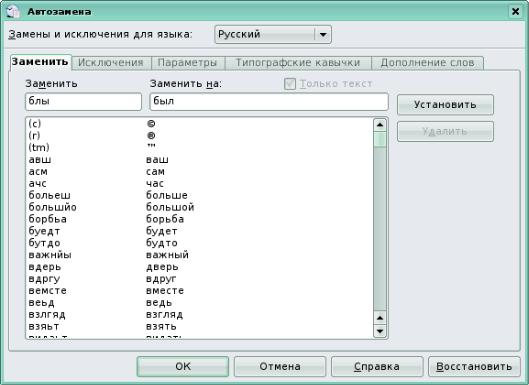The image size is (529, 385).
Task: Click the Отмена button
Action: (280, 366)
